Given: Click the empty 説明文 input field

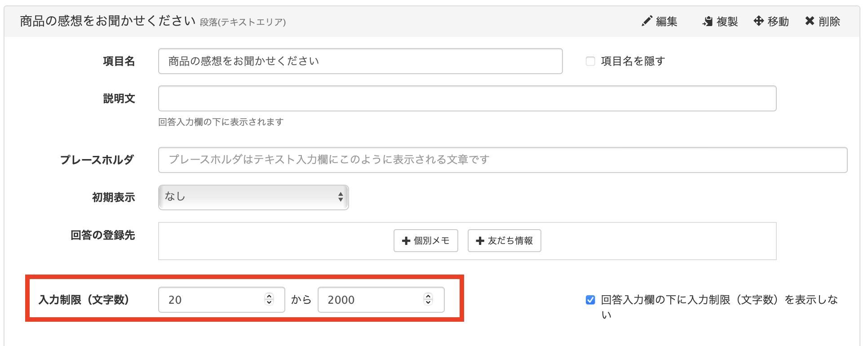Looking at the screenshot, I should [x=467, y=98].
